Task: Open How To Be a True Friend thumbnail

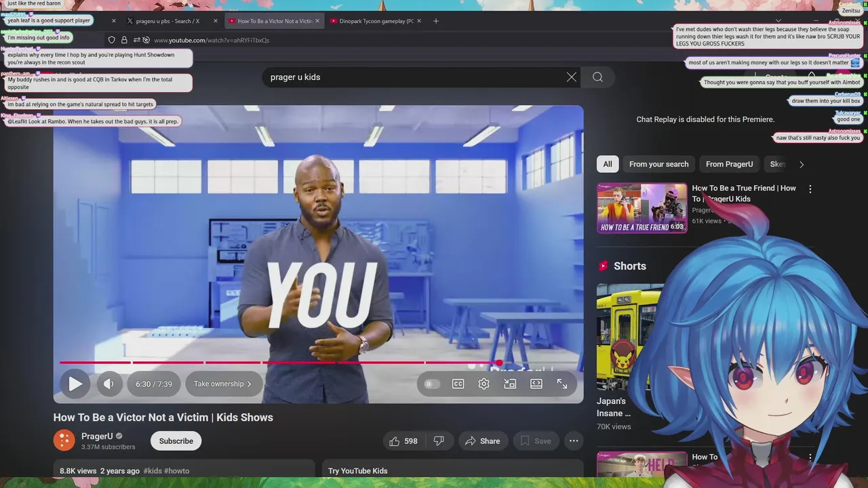Action: click(x=642, y=208)
